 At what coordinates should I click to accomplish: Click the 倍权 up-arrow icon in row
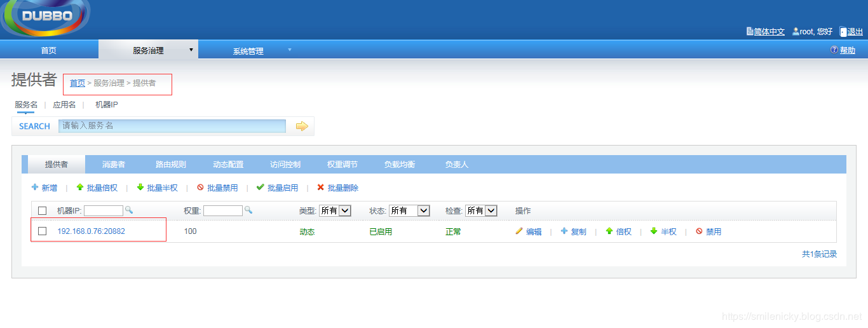(609, 231)
